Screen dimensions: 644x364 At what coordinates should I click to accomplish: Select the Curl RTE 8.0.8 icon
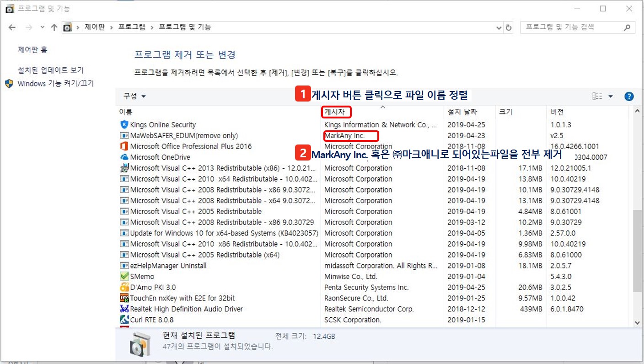click(124, 320)
